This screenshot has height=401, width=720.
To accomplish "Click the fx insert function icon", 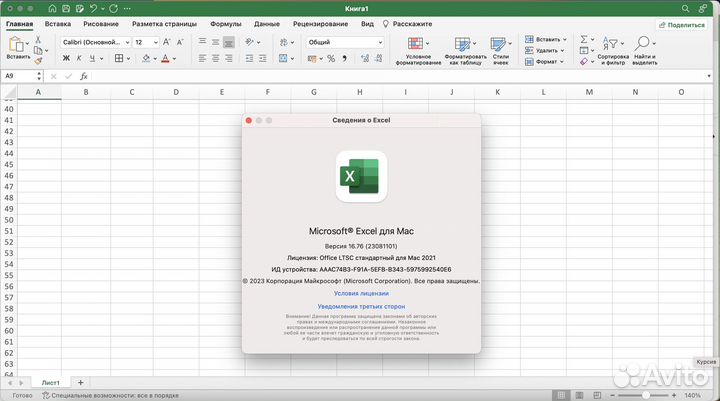I will (84, 76).
